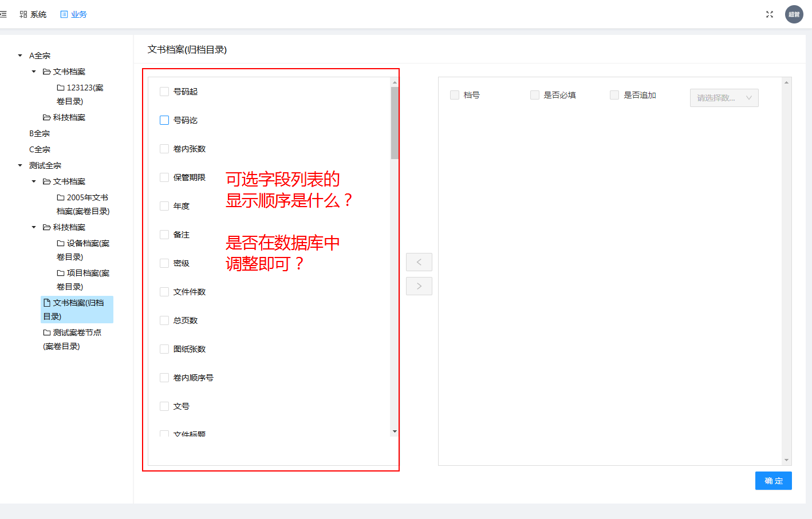This screenshot has width=812, height=519.
Task: Select 项目档案(案卷目录) tree node
Action: [83, 280]
